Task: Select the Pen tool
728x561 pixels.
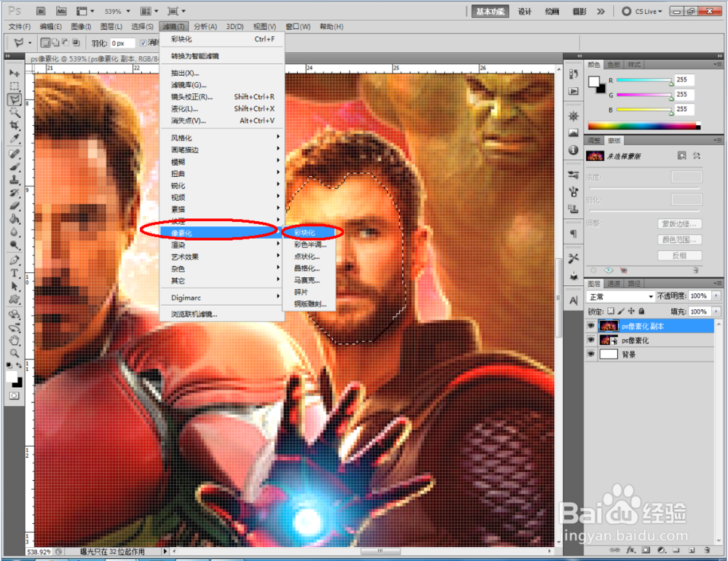Action: pyautogui.click(x=14, y=260)
